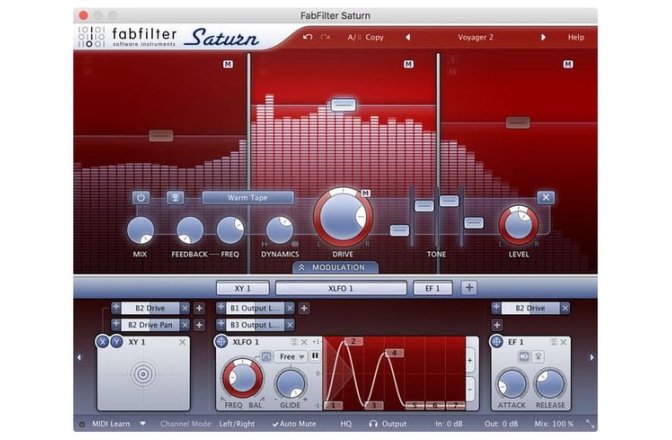Click the headphone Output icon
The height and width of the screenshot is (440, 672).
coord(373,424)
